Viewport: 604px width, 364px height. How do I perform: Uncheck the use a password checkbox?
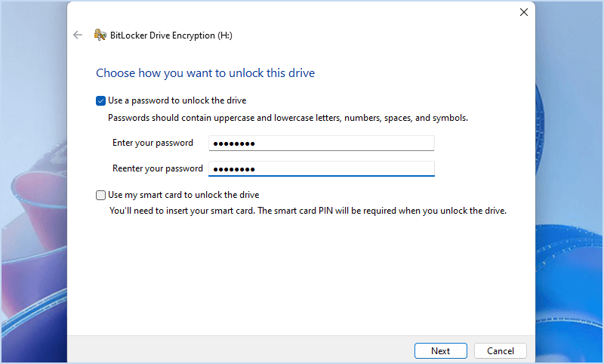[101, 100]
